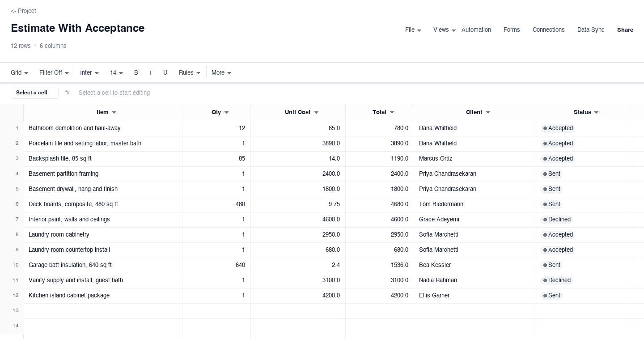Select the cell 'Deck boards, composite, 480 sq ft'

pos(103,204)
